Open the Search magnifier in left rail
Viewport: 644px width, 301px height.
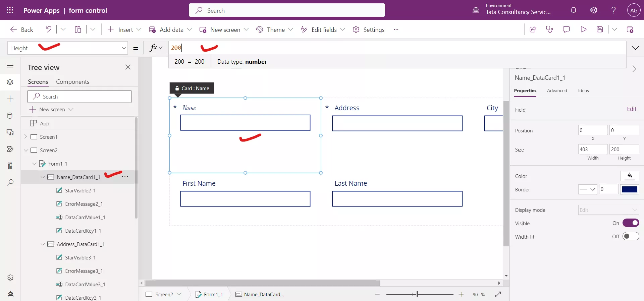pos(10,183)
